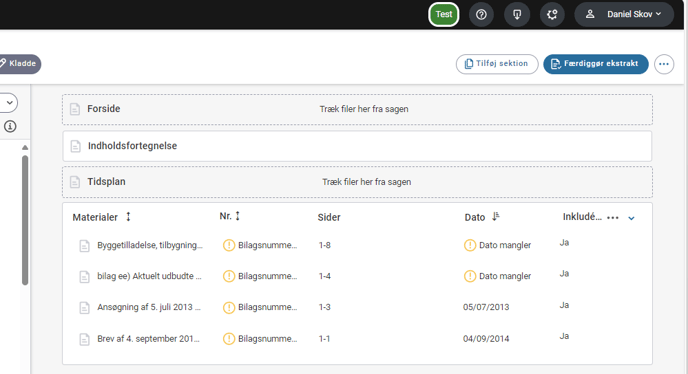688x374 pixels.
Task: Open column options ellipsis beside Inkludé header
Action: point(613,218)
